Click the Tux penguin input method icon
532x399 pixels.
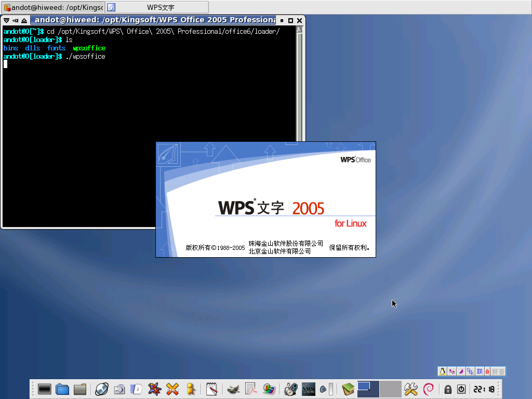pos(443,371)
